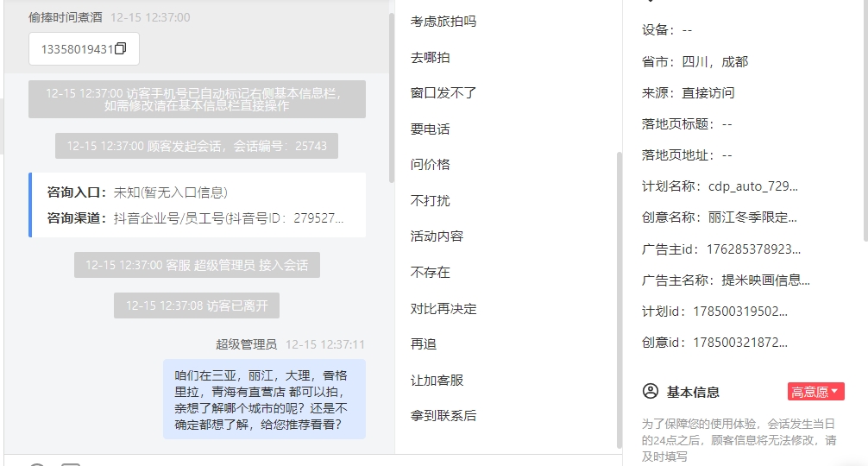
Task: Choose the 对比再决定 quick reply
Action: tap(443, 308)
